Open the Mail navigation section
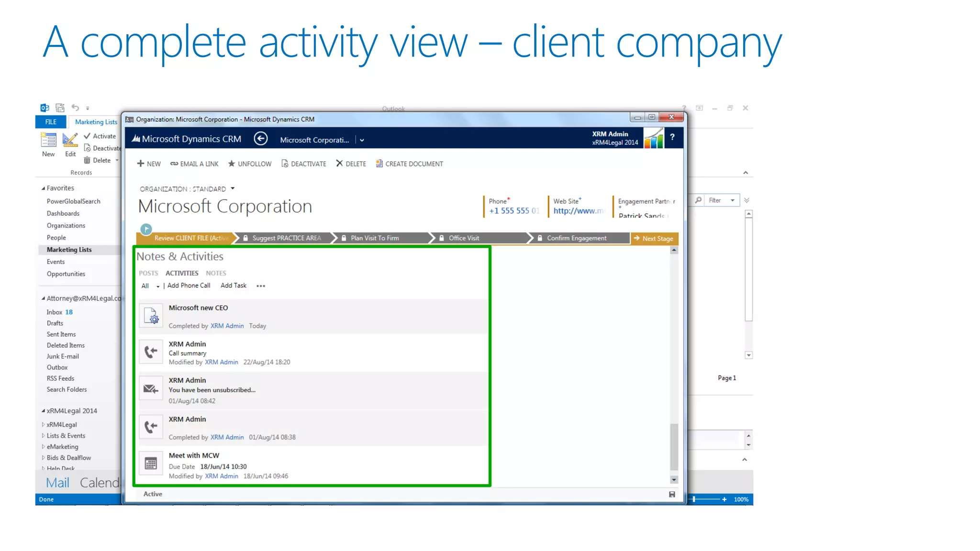This screenshot has height=551, width=980. (57, 483)
